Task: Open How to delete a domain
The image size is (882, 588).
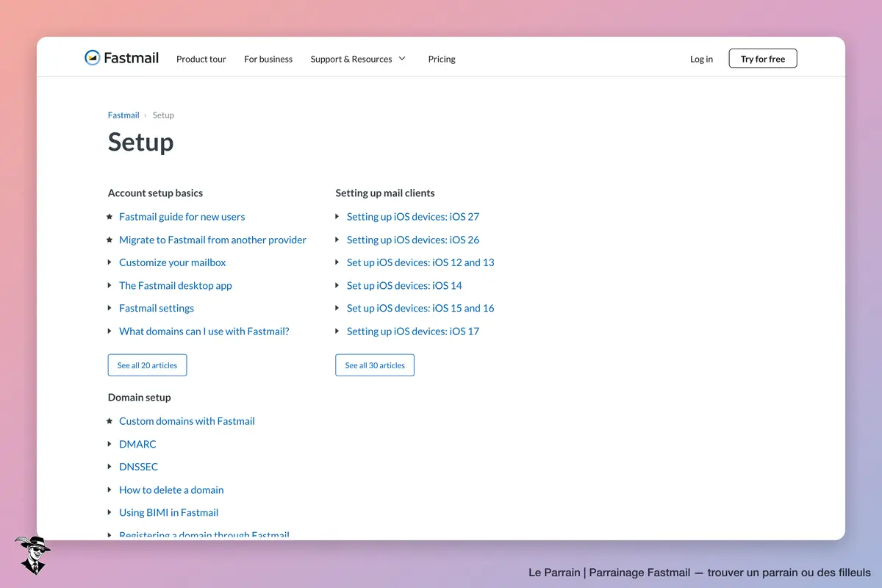Action: pos(171,490)
